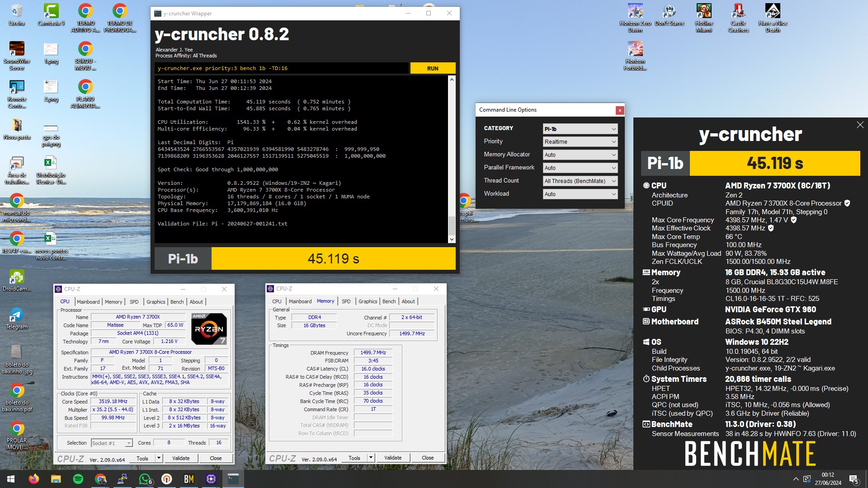Image resolution: width=868 pixels, height=488 pixels.
Task: Open the Telegram desktop icon
Action: click(x=17, y=318)
